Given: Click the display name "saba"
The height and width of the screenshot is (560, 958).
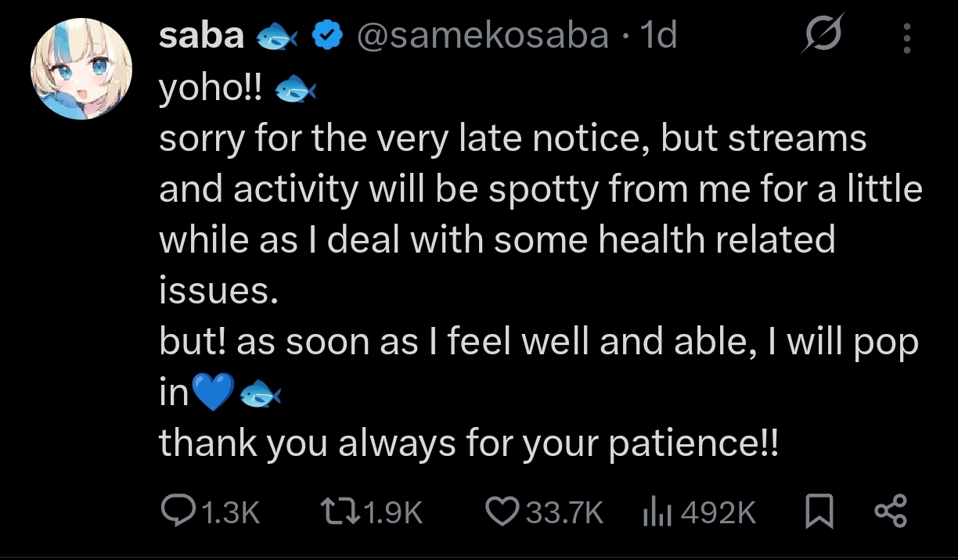Looking at the screenshot, I should point(201,36).
